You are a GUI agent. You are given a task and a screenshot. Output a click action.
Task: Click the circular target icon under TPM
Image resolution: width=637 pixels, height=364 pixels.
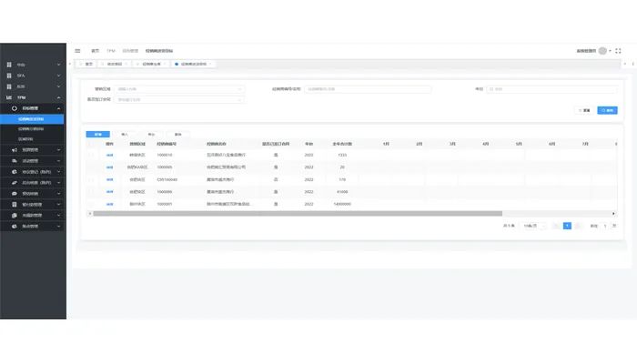coord(15,108)
